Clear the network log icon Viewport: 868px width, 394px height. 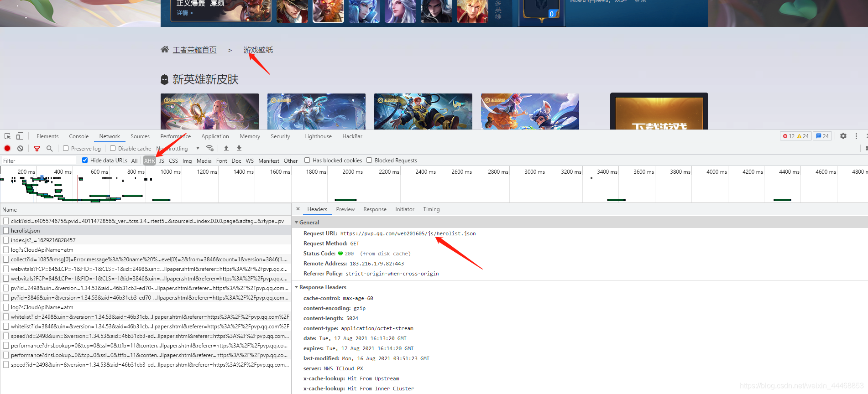[20, 148]
